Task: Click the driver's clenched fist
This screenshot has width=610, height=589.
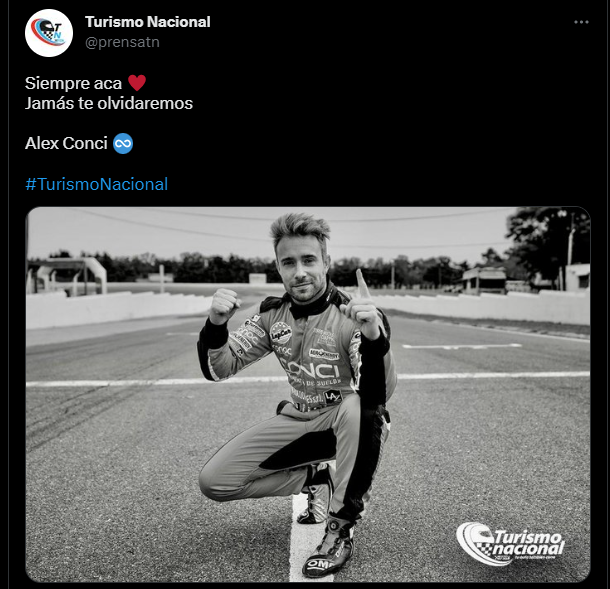Action: 223,305
